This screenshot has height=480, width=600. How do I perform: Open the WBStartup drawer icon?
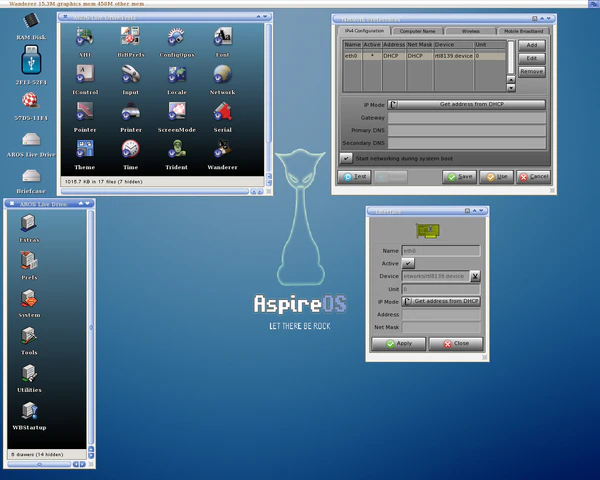[29, 411]
